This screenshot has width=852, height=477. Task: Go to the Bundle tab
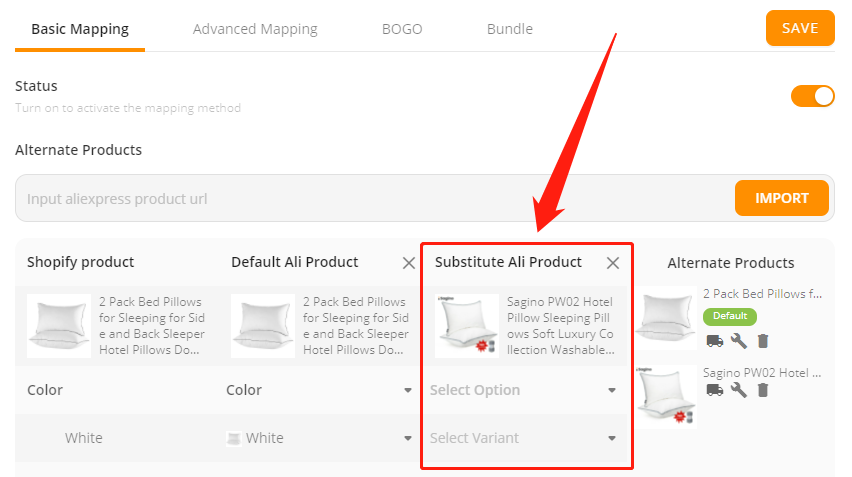click(510, 29)
